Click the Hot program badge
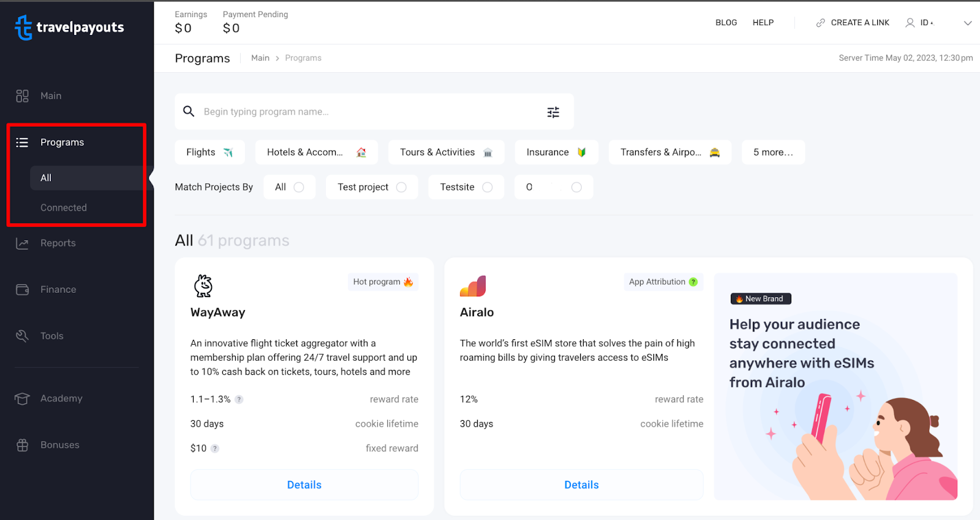This screenshot has height=520, width=980. tap(383, 282)
